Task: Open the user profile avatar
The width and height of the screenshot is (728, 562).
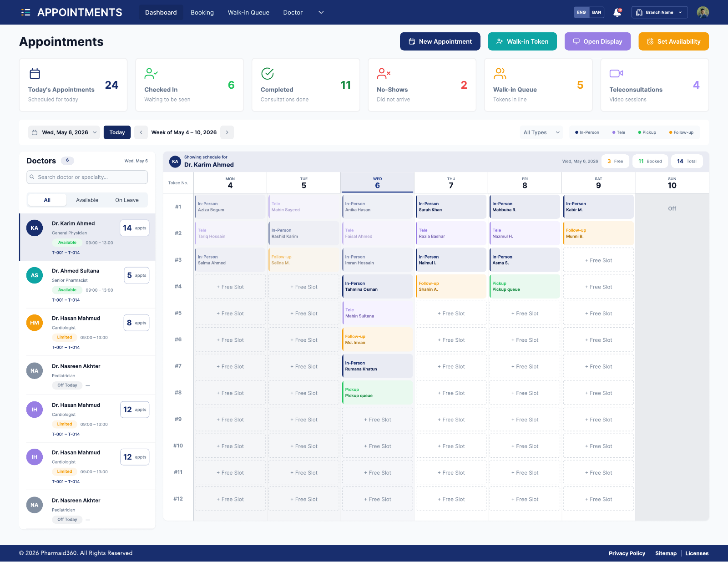Action: pos(703,12)
